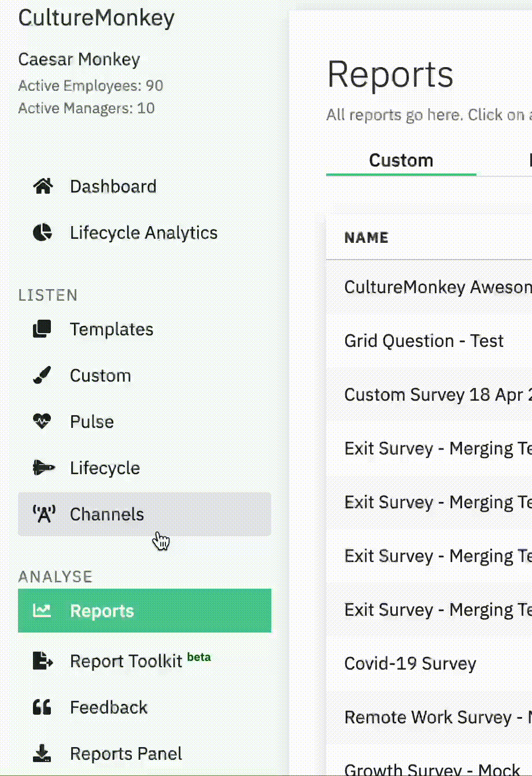
Task: Click the Feedback quotation mark icon
Action: coord(42,707)
